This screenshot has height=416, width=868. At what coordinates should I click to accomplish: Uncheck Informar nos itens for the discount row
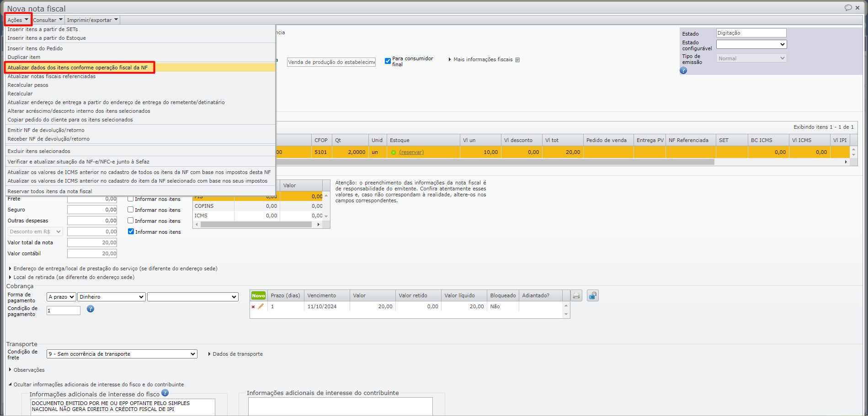coord(131,232)
